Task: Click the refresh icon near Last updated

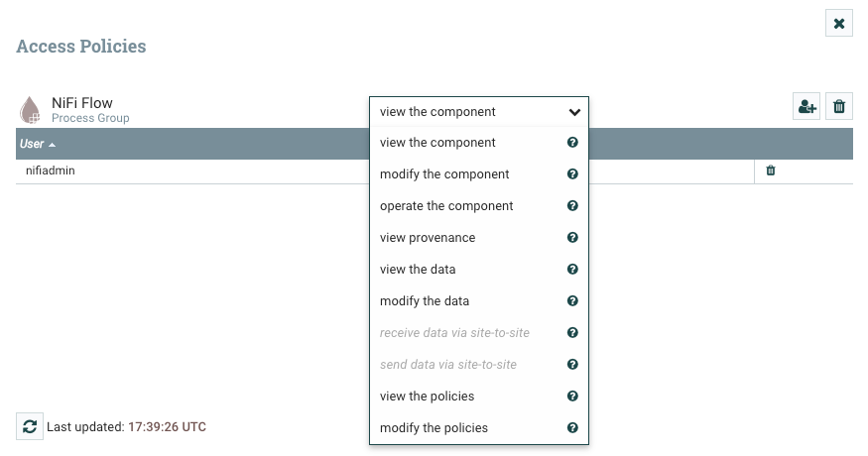Action: coord(30,426)
